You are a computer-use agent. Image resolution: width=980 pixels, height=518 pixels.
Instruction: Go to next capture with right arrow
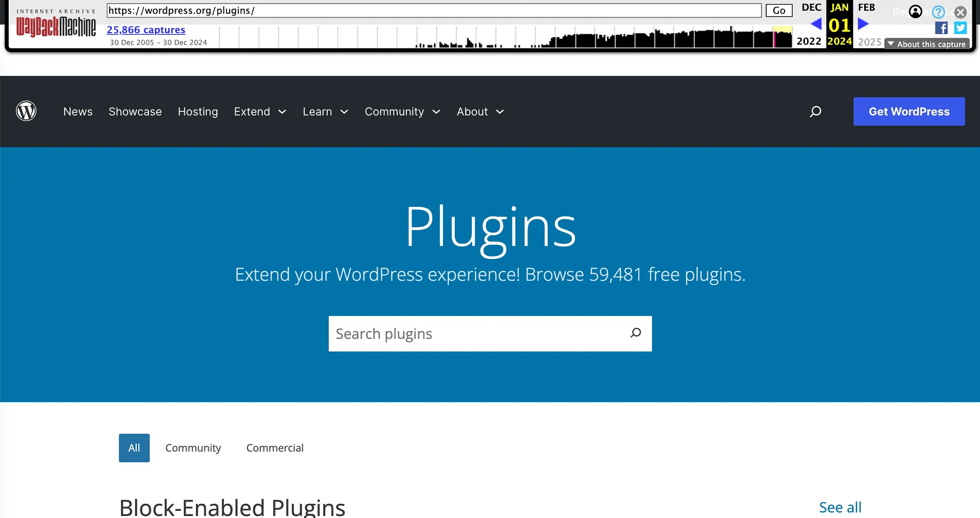pos(863,23)
